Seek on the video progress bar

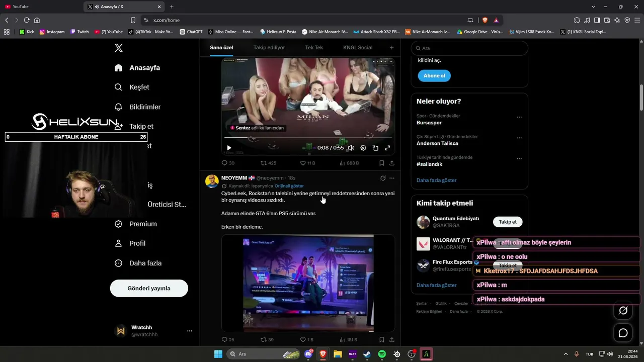pyautogui.click(x=308, y=138)
